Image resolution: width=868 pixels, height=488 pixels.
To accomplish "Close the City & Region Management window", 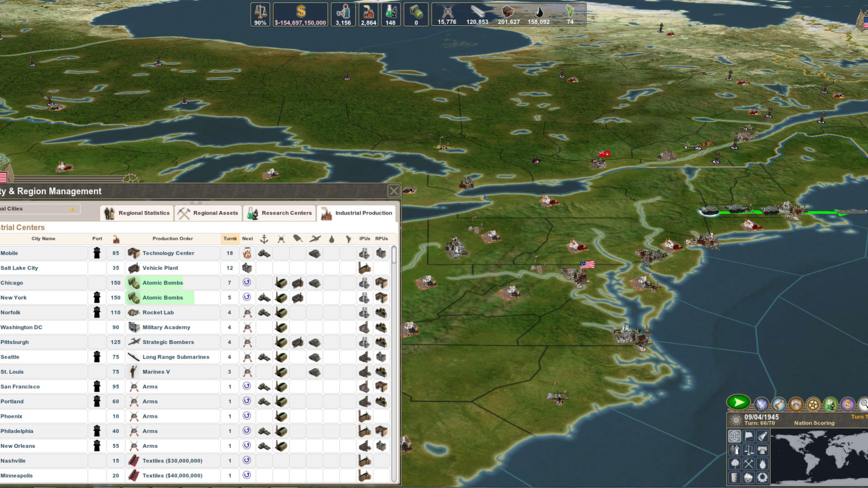I will [x=394, y=191].
